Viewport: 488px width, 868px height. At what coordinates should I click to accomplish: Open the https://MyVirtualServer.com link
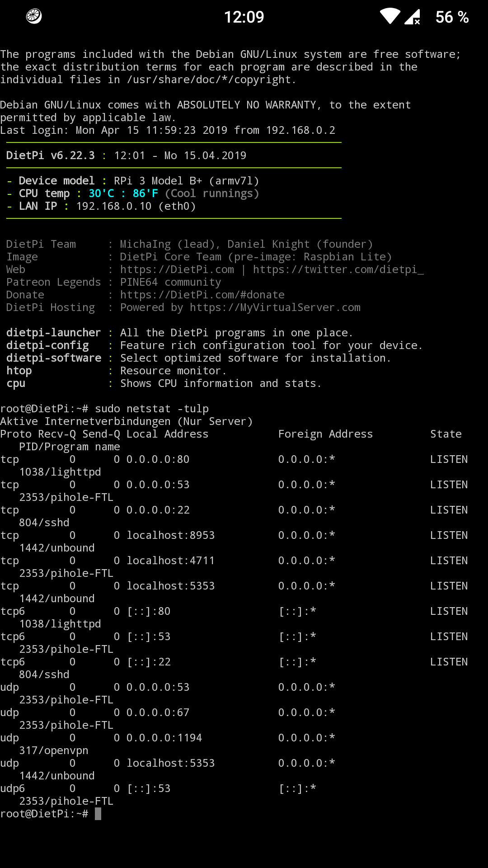(x=275, y=307)
